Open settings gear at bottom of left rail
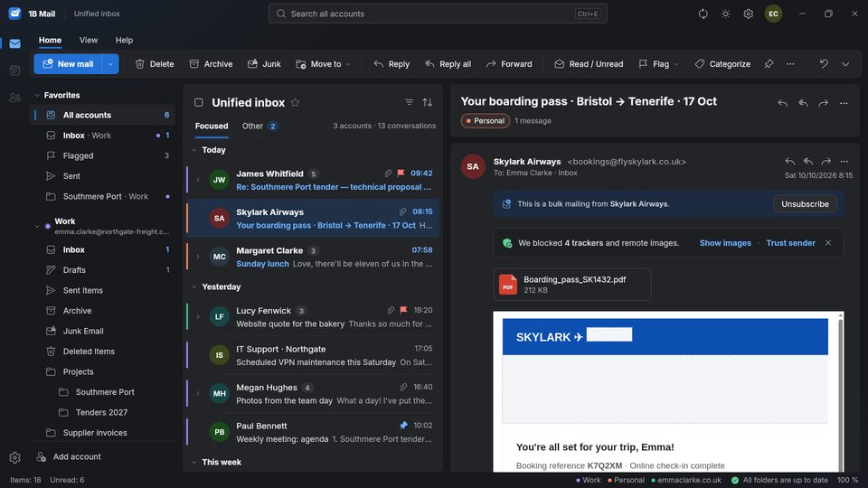868x488 pixels. coord(15,457)
